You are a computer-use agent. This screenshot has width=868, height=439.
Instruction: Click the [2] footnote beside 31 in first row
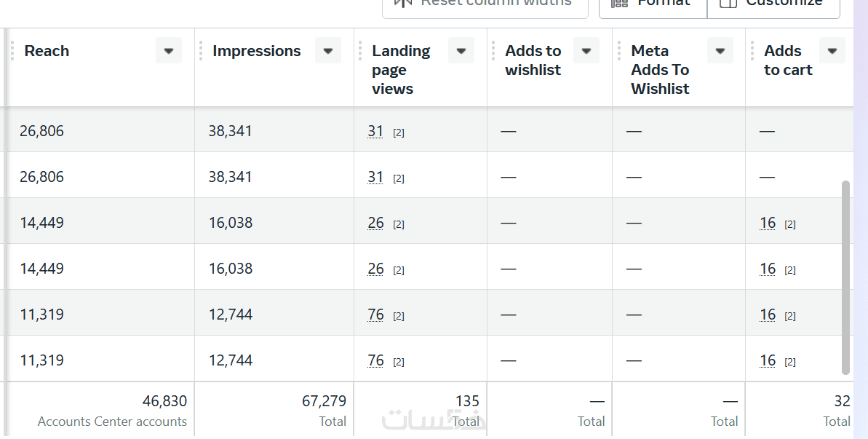pyautogui.click(x=399, y=133)
